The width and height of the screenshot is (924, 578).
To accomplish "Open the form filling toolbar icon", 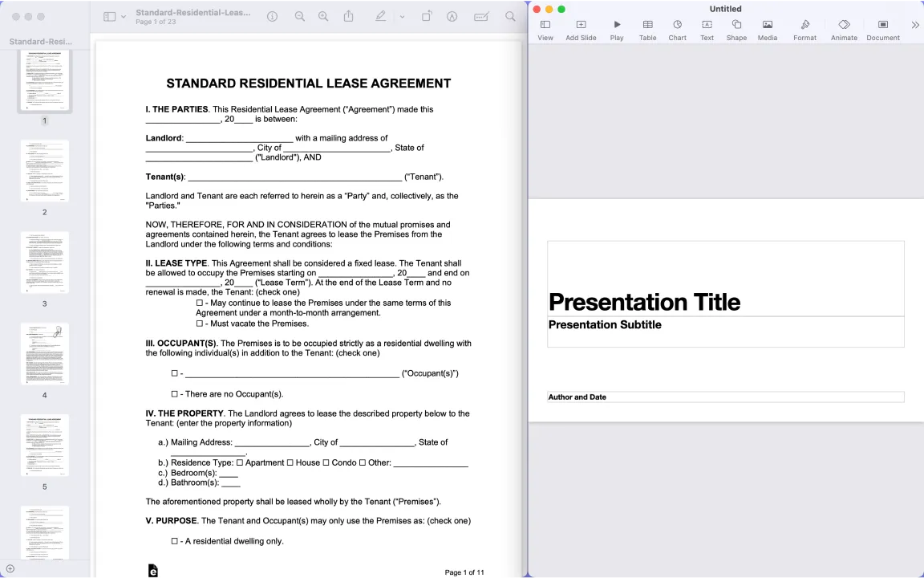I will pos(481,17).
